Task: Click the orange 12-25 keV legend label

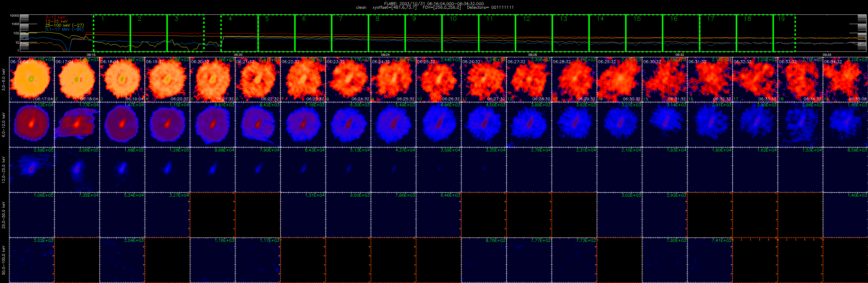Action: point(56,21)
